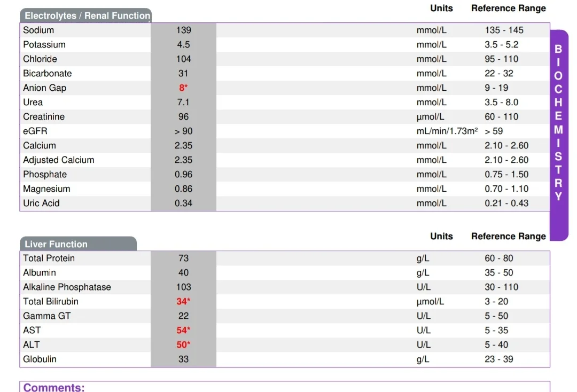The height and width of the screenshot is (392, 577).
Task: Click the Gamma GT value 22
Action: [x=183, y=316]
